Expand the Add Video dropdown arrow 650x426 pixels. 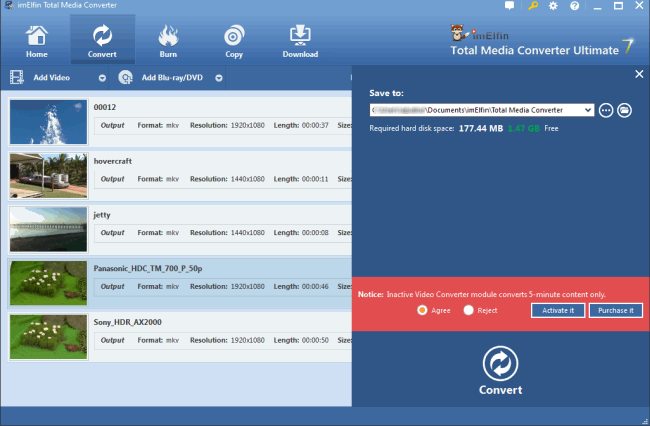tap(102, 78)
